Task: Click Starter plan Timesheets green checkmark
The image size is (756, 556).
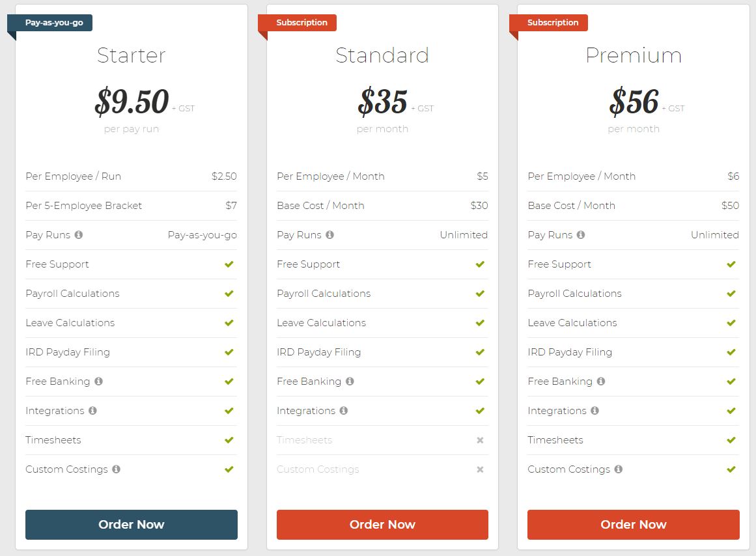Action: tap(229, 440)
